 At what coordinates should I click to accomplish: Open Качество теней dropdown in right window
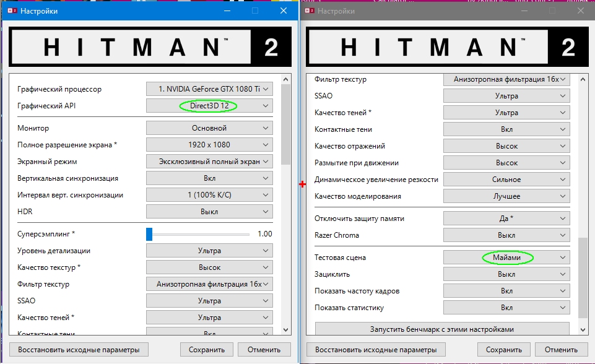(x=506, y=112)
